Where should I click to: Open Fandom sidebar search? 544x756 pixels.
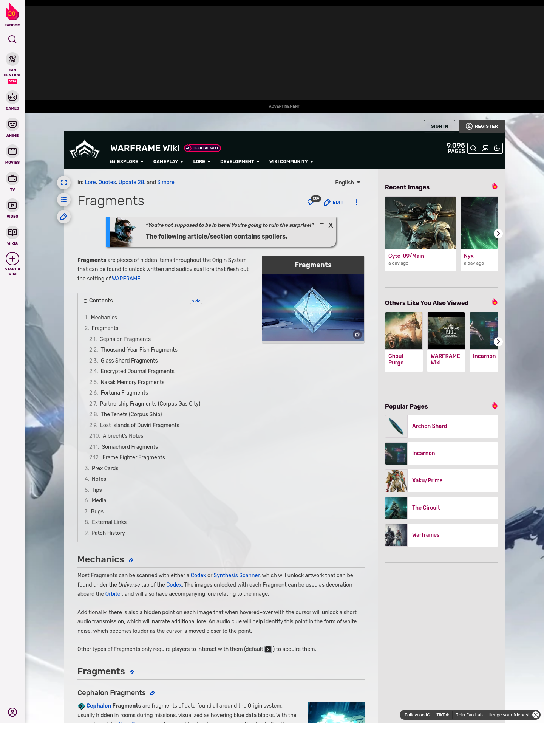point(12,39)
